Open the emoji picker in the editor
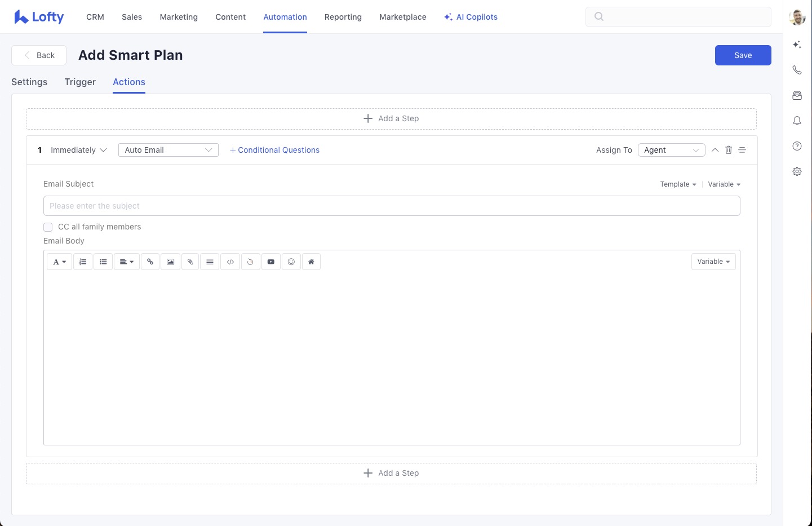Viewport: 812px width, 526px height. click(291, 262)
